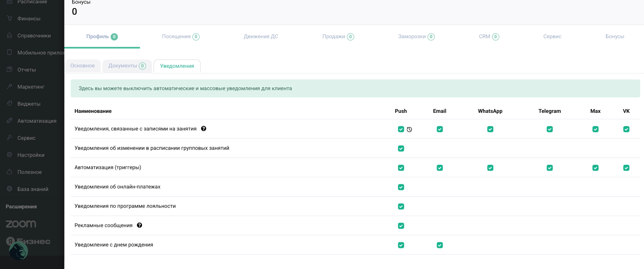Screen dimensions: 644x269
Task: Click the Маркетинг icon in sidebar
Action: pyautogui.click(x=10, y=86)
